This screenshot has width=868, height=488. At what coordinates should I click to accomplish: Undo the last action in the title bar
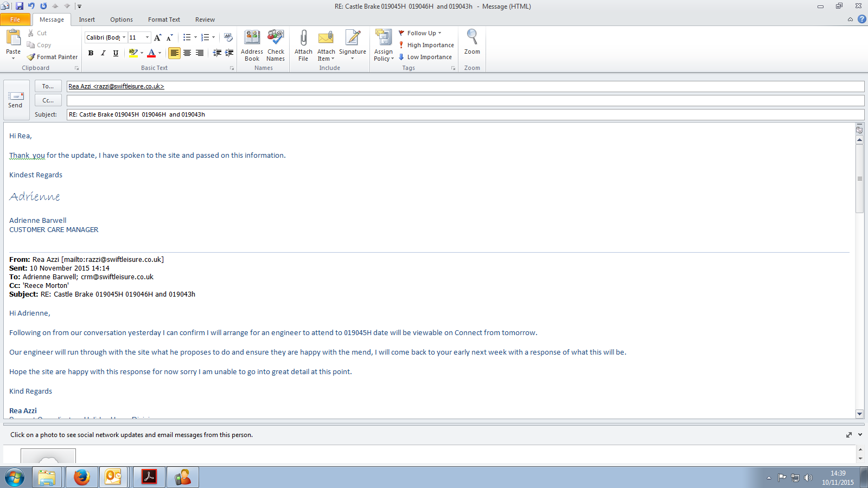pyautogui.click(x=31, y=6)
